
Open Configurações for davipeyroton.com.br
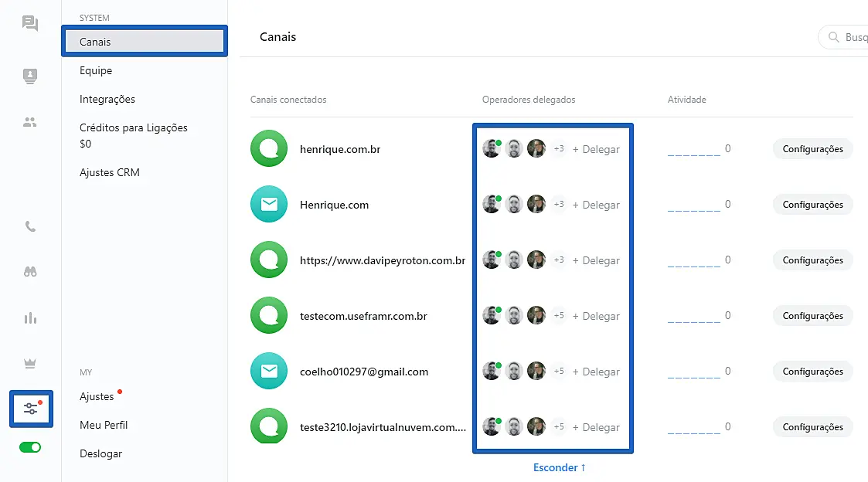click(x=812, y=260)
